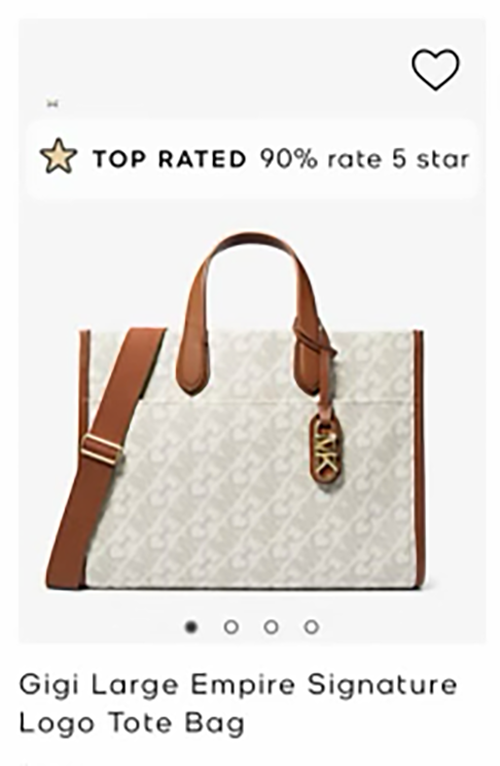Click the Top Rated badge white background

tap(252, 159)
